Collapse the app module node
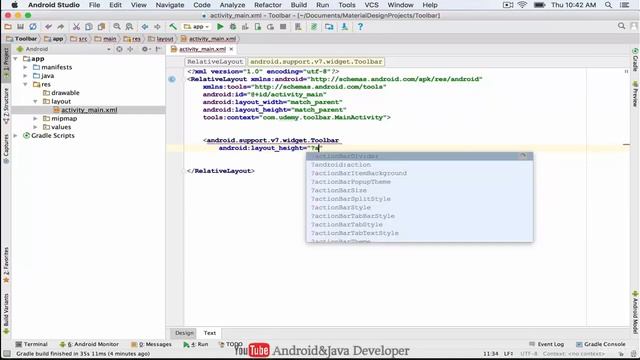Viewport: 640px width, 360px height. click(16, 59)
